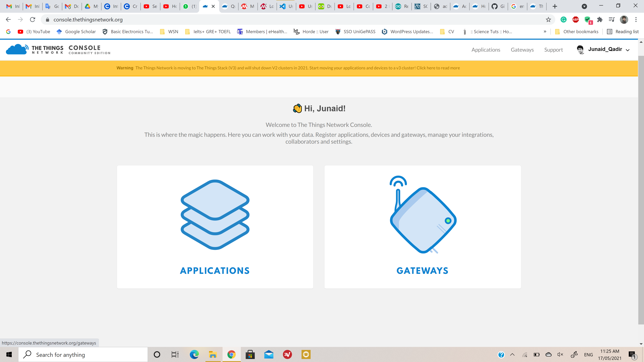Screen dimensions: 644x362
Task: Open the Gateways card router icon
Action: tap(423, 215)
